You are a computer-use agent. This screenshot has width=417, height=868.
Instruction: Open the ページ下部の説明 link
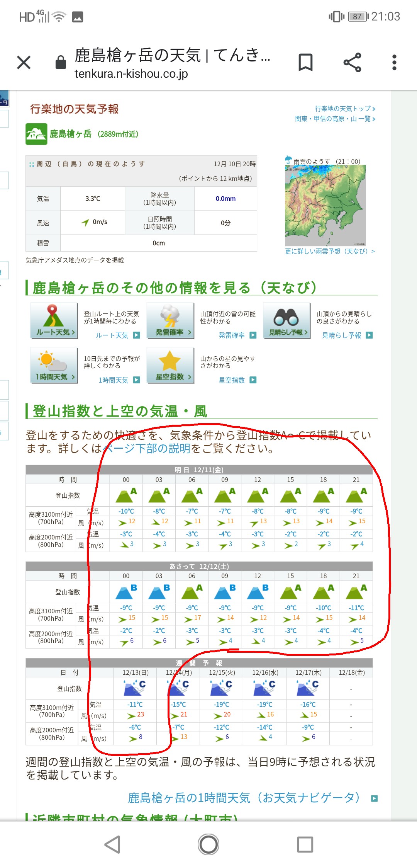146,448
